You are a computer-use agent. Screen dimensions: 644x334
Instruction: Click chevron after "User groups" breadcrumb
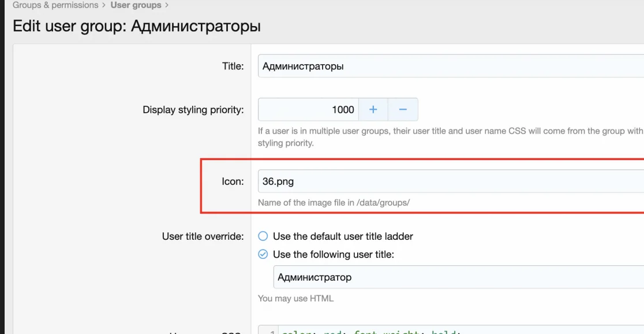(167, 5)
